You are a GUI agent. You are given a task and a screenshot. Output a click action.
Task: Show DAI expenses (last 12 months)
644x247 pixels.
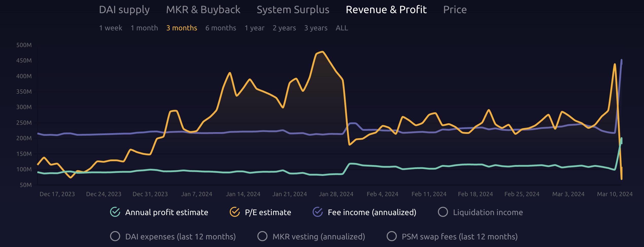click(x=115, y=236)
